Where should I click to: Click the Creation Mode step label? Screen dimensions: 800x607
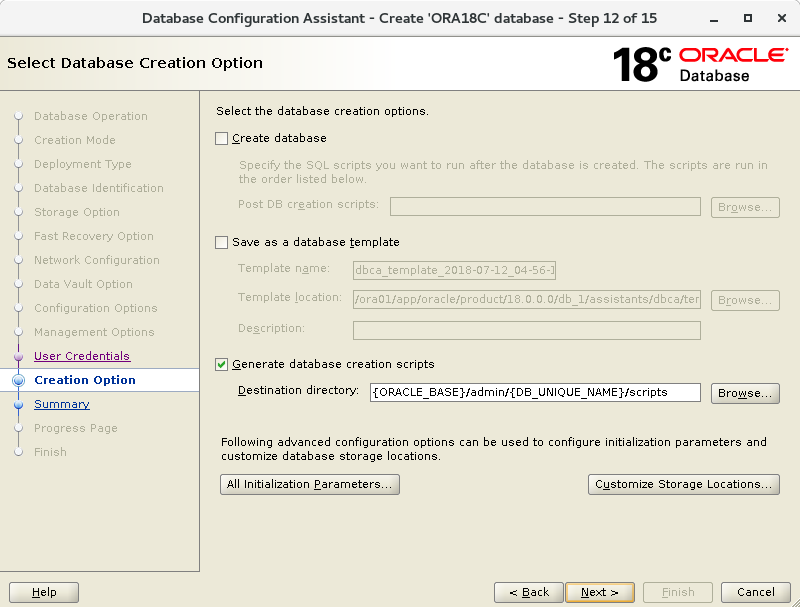point(74,140)
